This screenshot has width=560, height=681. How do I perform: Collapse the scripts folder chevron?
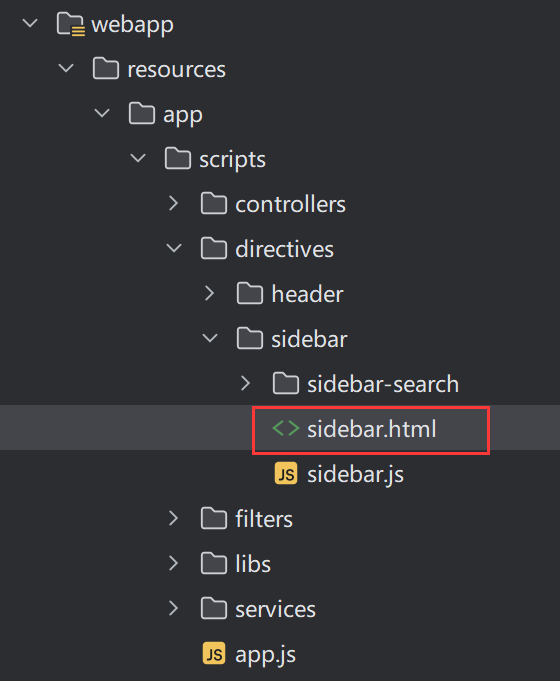pos(138,158)
